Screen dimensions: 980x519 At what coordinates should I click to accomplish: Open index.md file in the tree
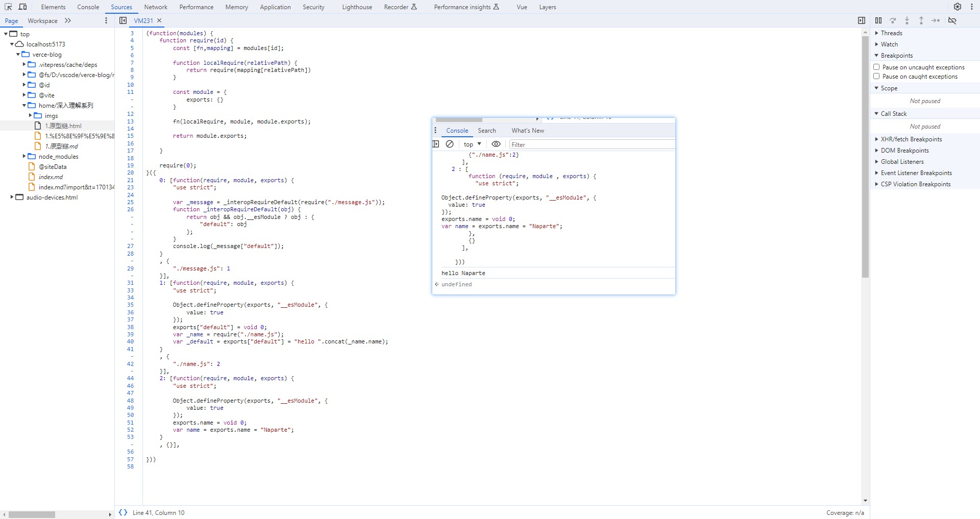[x=51, y=177]
